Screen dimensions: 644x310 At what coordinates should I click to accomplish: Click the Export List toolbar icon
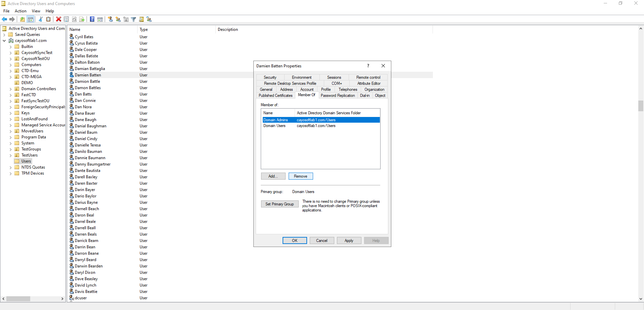pyautogui.click(x=82, y=19)
